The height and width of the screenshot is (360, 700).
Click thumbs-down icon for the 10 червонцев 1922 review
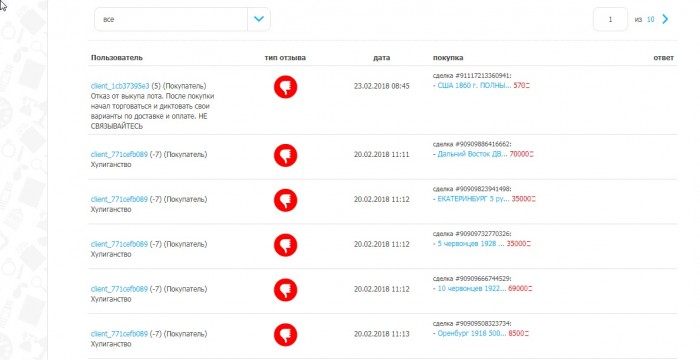[x=285, y=289]
